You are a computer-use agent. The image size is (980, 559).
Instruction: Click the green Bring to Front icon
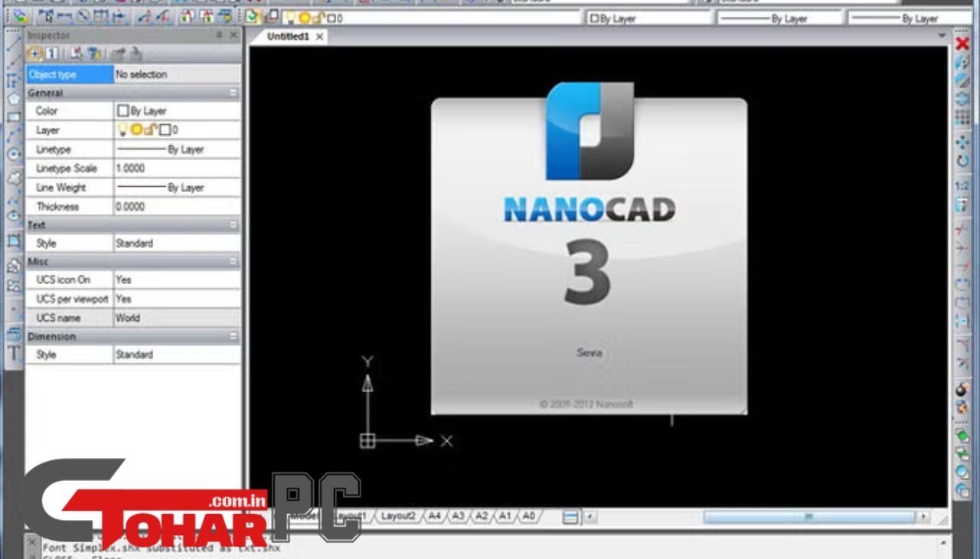tap(962, 436)
